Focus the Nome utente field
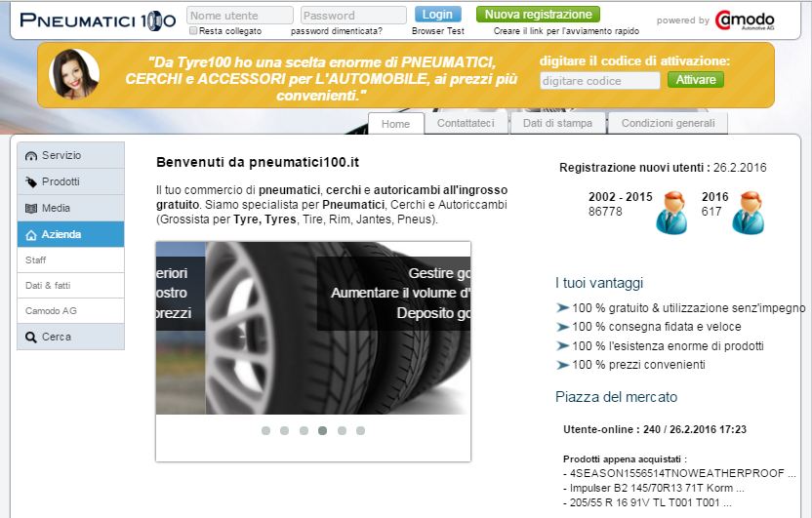The image size is (812, 518). point(240,16)
